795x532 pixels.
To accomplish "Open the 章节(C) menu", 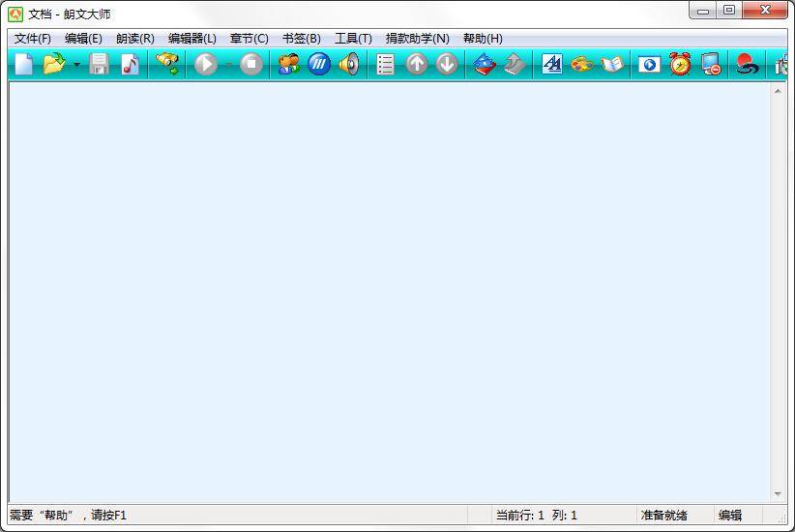I will [249, 39].
